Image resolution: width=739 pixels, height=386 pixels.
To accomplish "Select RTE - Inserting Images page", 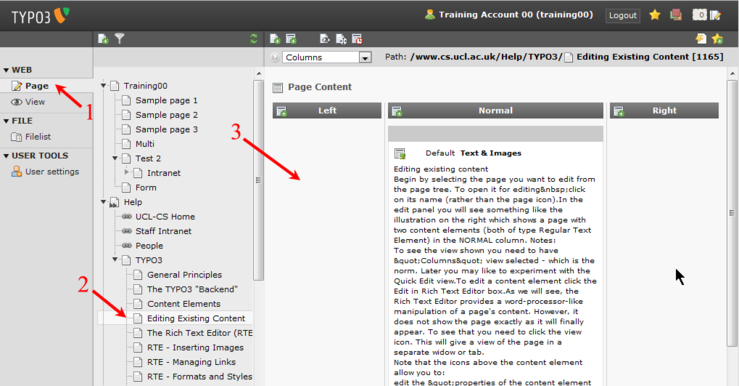I will 195,348.
